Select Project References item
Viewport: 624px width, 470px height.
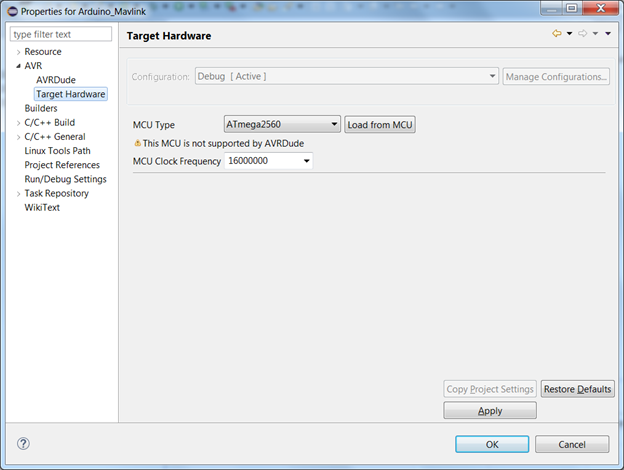tap(62, 165)
